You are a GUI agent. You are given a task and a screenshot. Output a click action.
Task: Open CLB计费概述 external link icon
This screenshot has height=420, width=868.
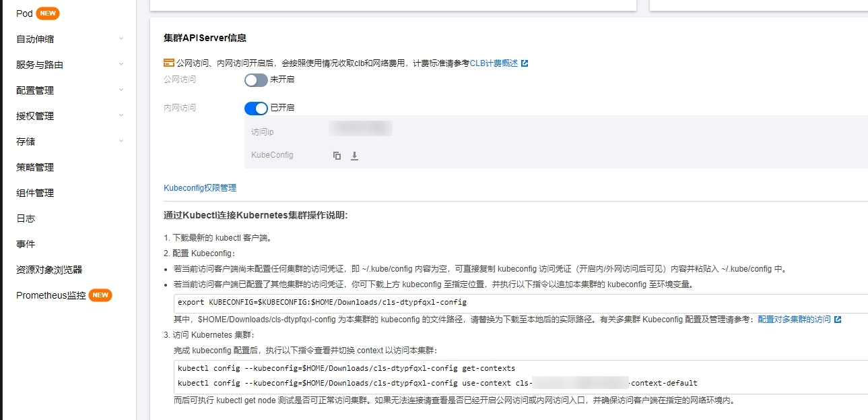pyautogui.click(x=525, y=63)
